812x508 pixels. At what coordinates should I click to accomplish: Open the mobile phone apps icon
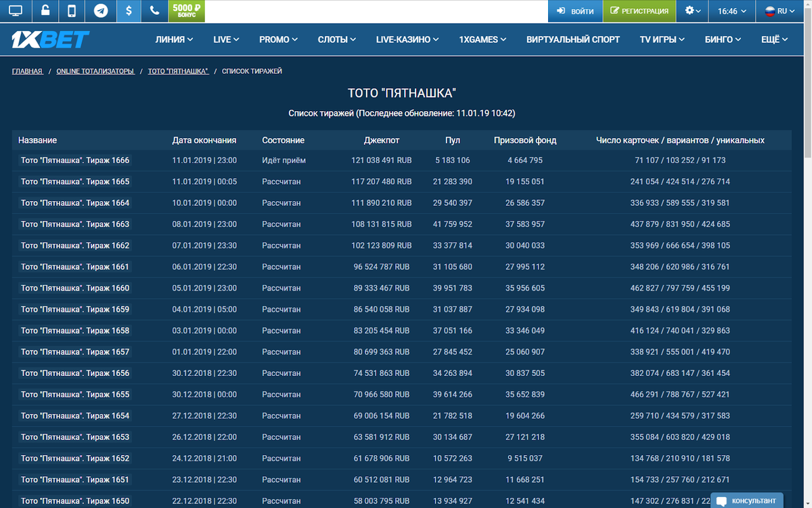72,11
